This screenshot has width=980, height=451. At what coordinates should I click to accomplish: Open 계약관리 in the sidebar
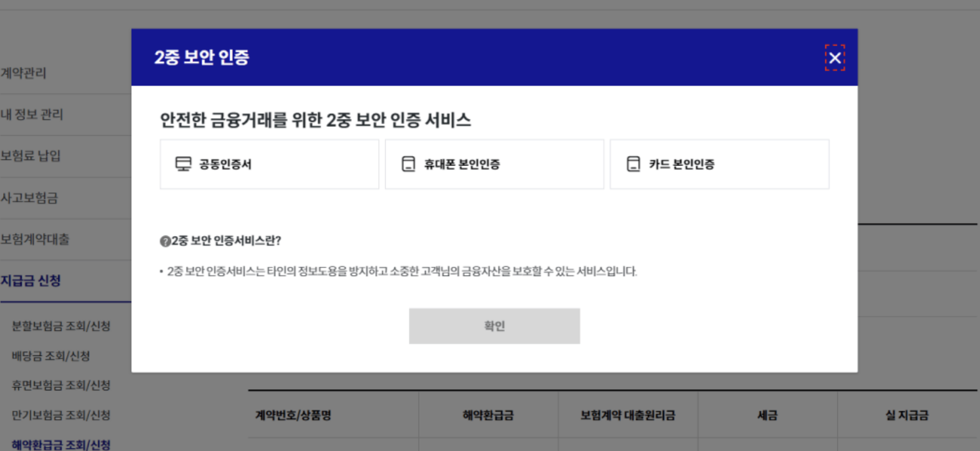pyautogui.click(x=24, y=73)
